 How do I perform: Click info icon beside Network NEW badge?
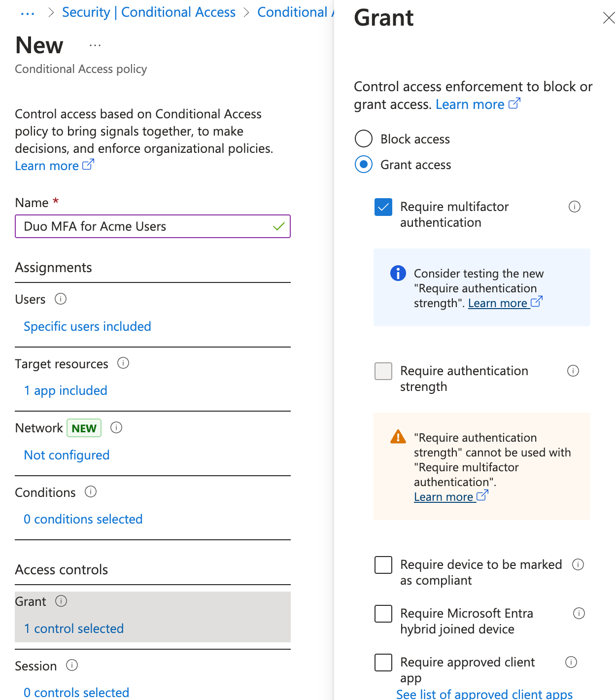(x=116, y=427)
